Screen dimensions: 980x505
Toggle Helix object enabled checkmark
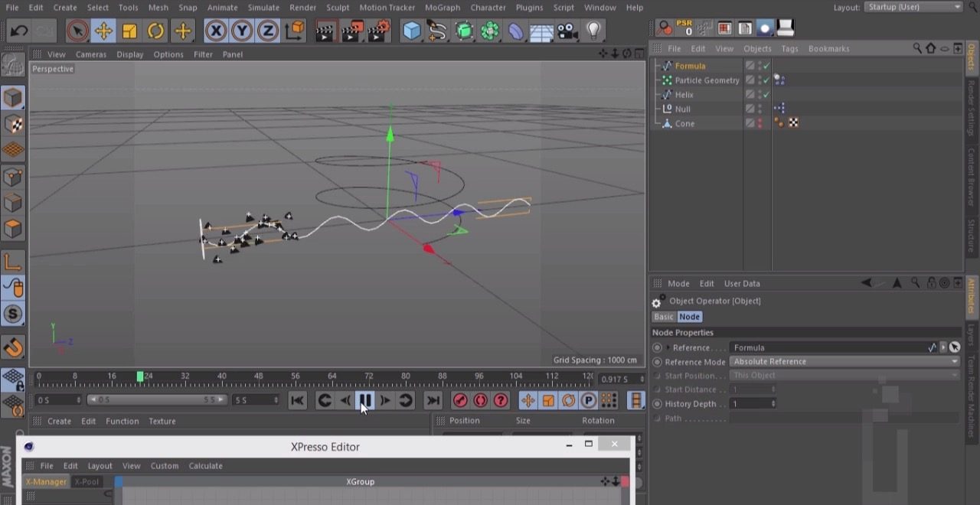[766, 95]
